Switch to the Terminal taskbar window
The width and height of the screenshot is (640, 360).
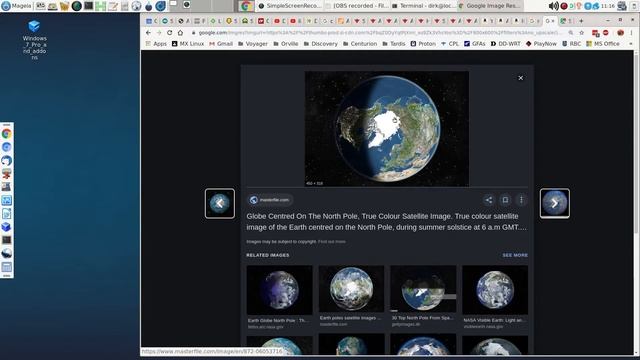point(424,6)
